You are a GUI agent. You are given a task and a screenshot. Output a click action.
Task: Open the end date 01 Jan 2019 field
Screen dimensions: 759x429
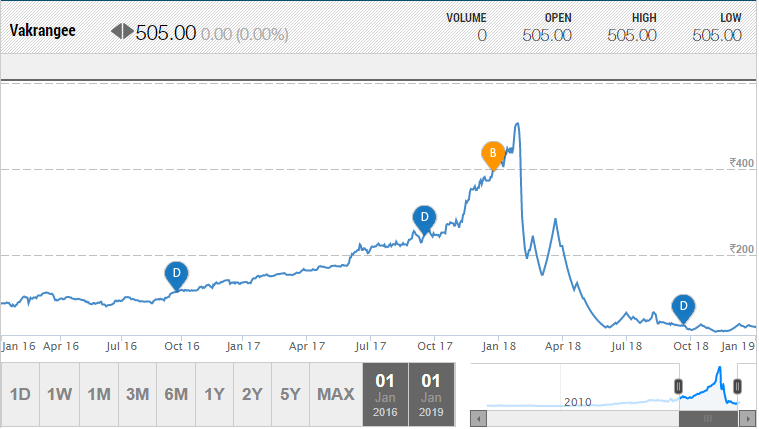click(431, 395)
